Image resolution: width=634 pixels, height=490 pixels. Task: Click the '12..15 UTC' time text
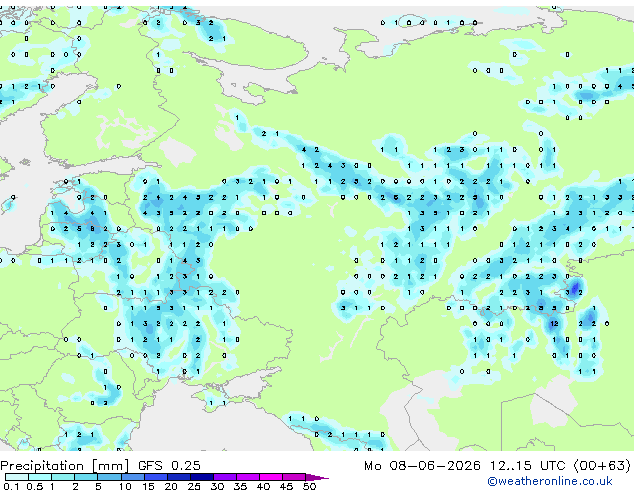(x=527, y=466)
